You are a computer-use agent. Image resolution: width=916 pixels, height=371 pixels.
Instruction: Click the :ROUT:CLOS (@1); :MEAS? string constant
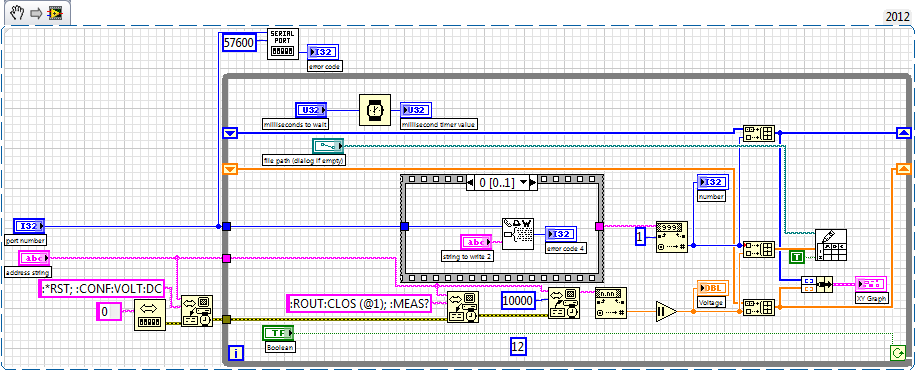pyautogui.click(x=360, y=304)
